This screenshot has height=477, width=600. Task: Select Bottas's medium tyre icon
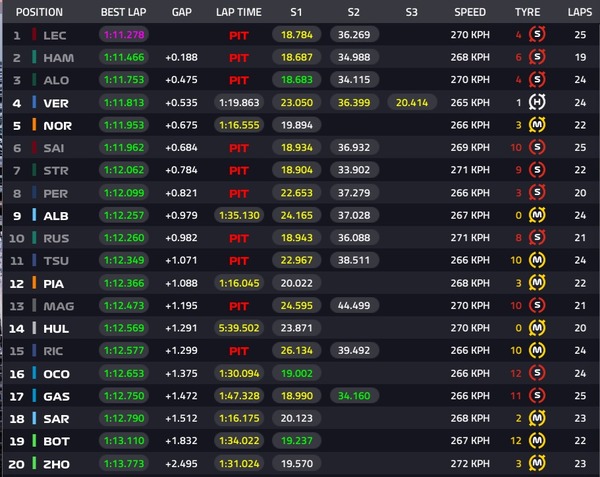pyautogui.click(x=539, y=439)
